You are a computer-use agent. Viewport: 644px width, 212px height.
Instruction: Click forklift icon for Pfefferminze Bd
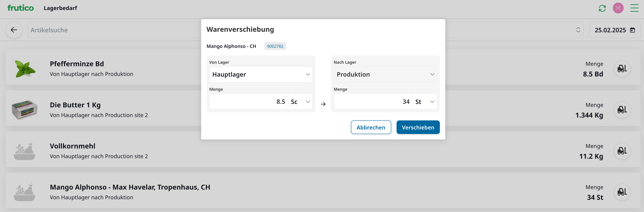(622, 69)
